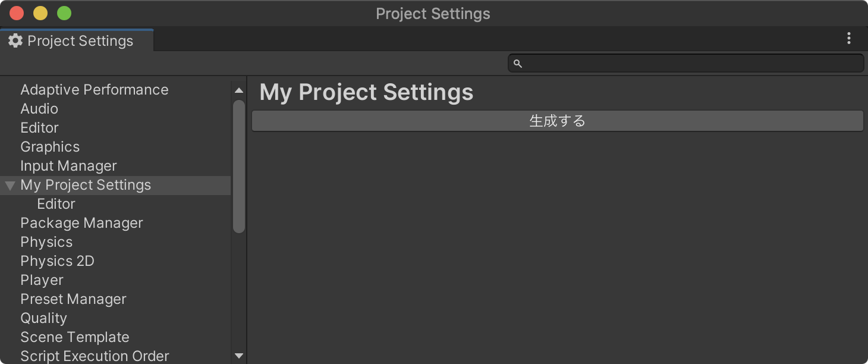Viewport: 868px width, 364px height.
Task: Focus the settings search field
Action: click(x=690, y=64)
